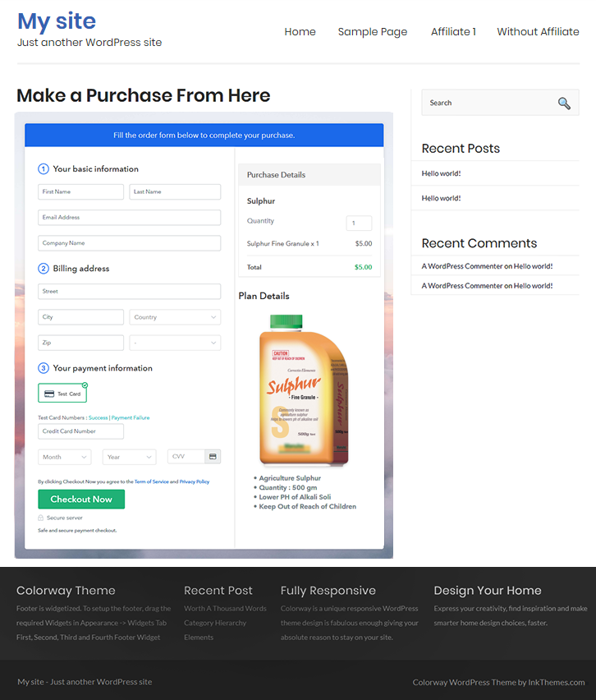Focus the Credit Card Number field
596x700 pixels.
(80, 431)
